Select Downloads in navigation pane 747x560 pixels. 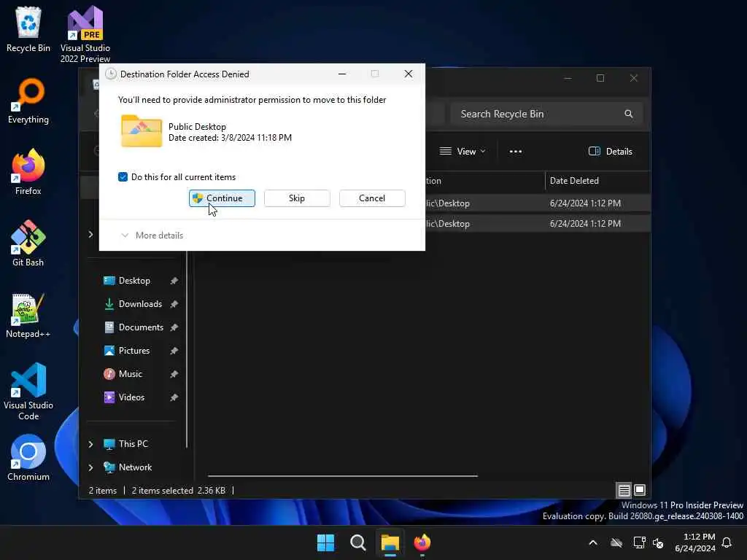click(140, 304)
